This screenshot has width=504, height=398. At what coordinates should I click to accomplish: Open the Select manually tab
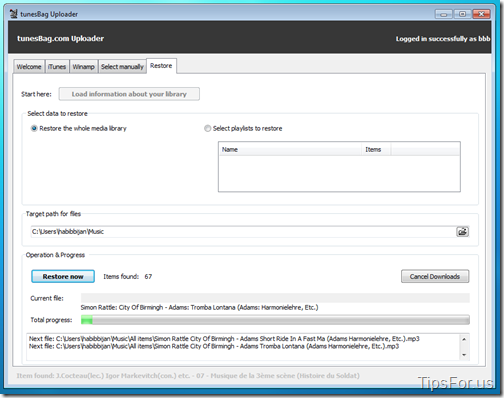[x=122, y=67]
